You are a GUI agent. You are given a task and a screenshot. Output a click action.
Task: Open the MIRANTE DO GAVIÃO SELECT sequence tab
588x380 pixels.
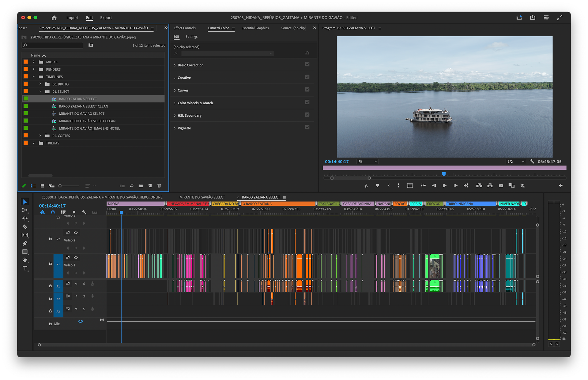(202, 197)
